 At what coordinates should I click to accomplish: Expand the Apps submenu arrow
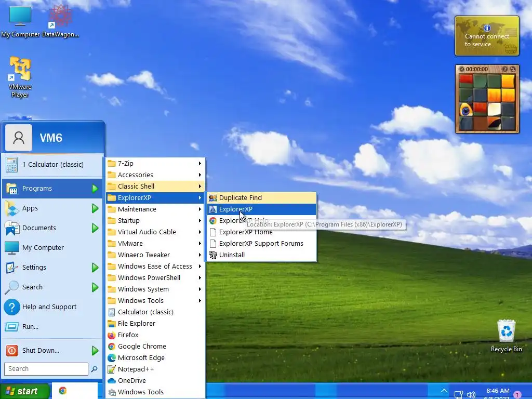pyautogui.click(x=95, y=208)
